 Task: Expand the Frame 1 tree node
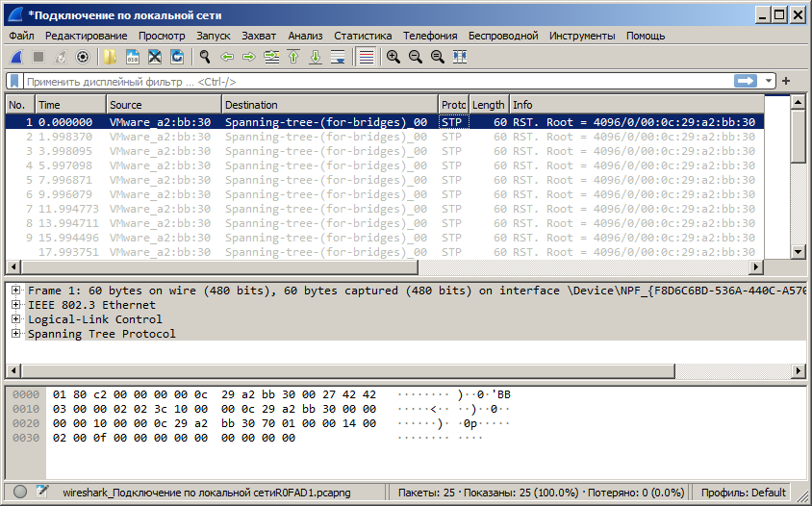[x=16, y=290]
